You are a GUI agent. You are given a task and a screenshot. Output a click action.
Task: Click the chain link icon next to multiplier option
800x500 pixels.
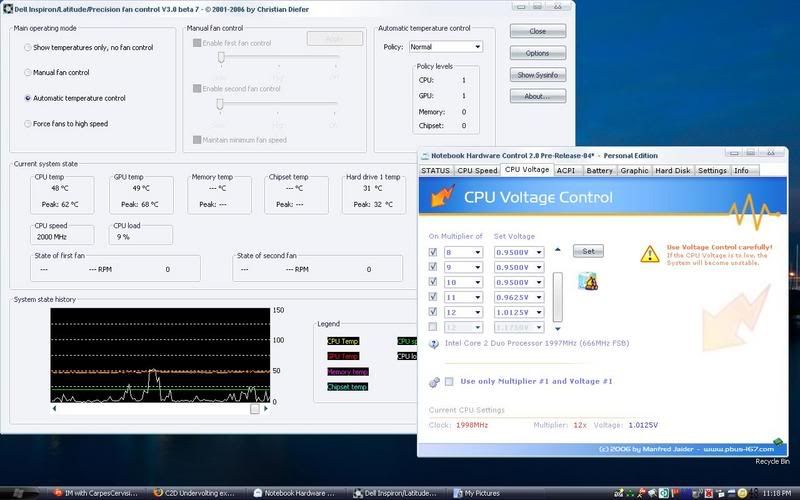click(434, 382)
